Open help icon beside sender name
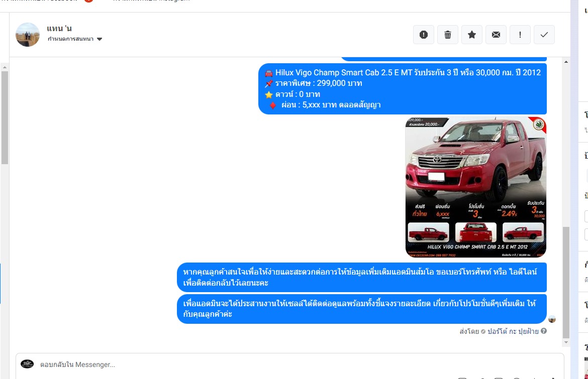Screen dimensions: 588x379 [544, 331]
